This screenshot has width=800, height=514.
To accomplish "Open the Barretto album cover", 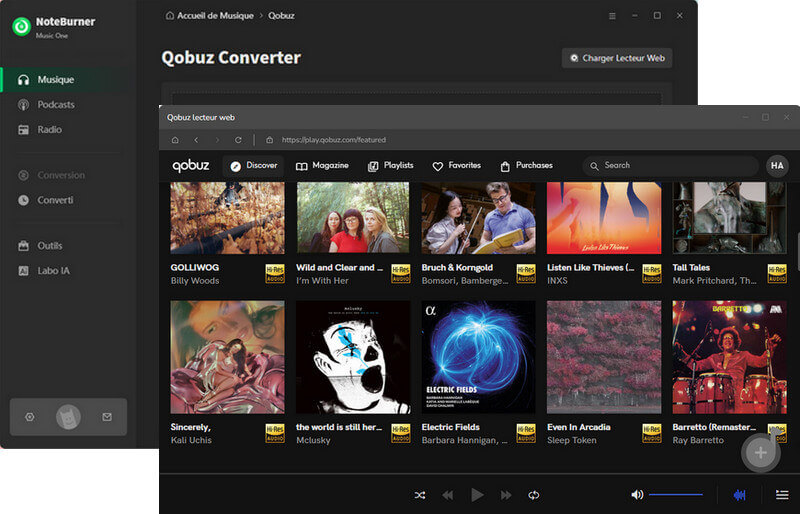I will (x=730, y=357).
